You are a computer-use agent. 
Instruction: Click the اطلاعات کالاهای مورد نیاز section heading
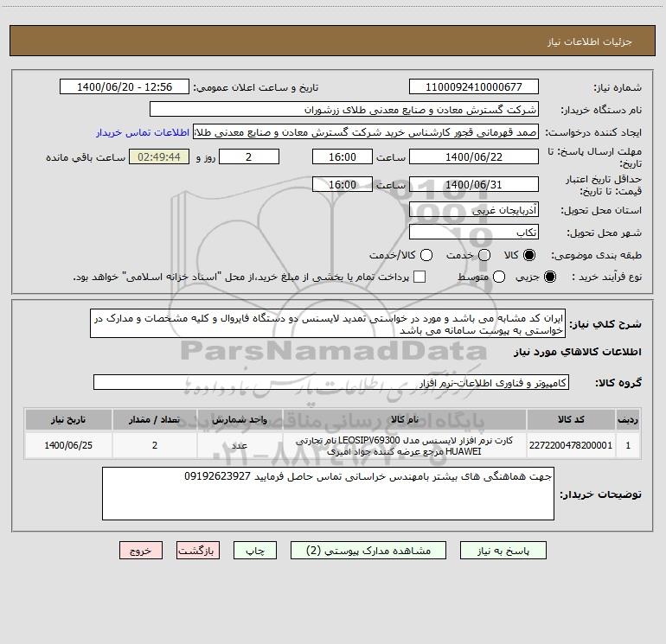(578, 352)
